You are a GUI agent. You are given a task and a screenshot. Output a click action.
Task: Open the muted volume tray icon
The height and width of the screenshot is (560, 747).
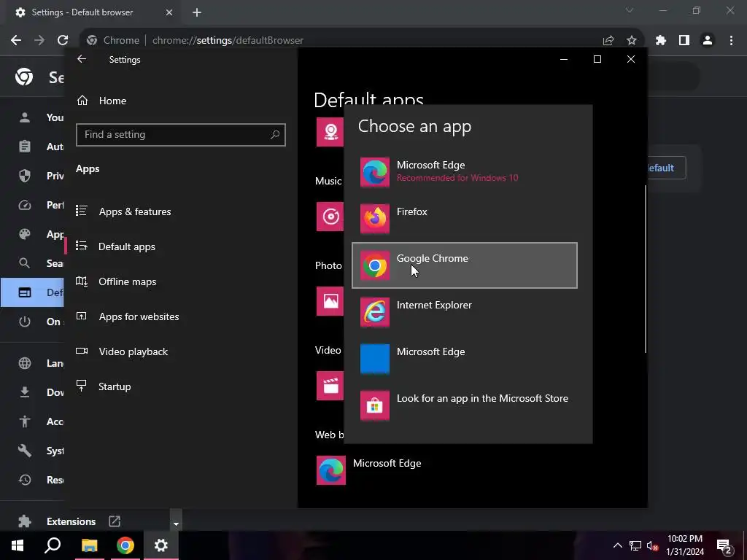652,545
